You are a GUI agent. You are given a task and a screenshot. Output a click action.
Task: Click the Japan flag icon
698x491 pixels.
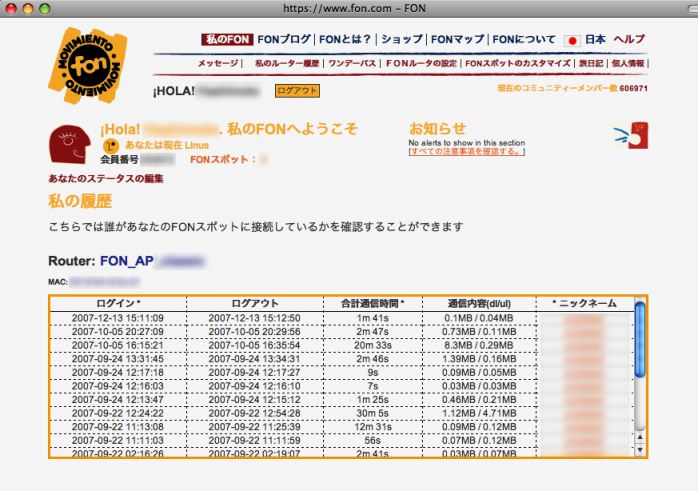[x=572, y=40]
